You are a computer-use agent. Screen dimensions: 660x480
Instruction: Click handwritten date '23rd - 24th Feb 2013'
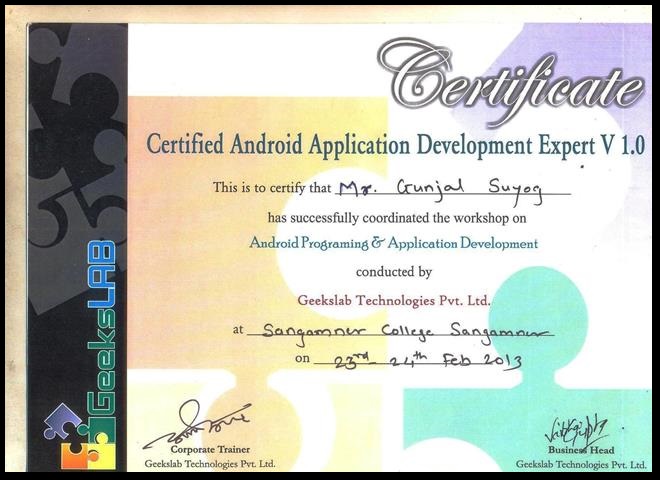click(x=428, y=360)
